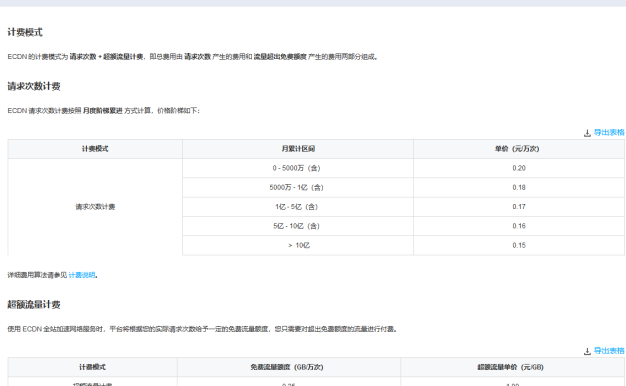The height and width of the screenshot is (386, 626).
Task: Click 导出表格 link above the 免费流量额度 table
Action: tap(609, 351)
